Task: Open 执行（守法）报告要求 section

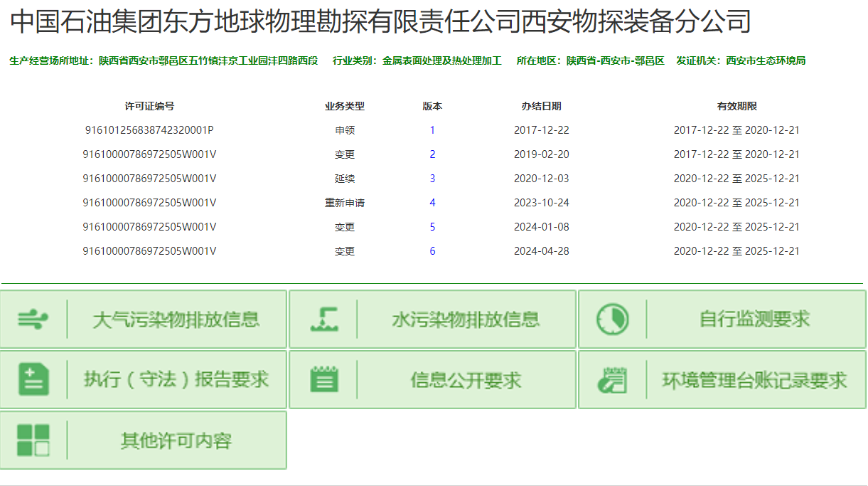Action: click(144, 380)
